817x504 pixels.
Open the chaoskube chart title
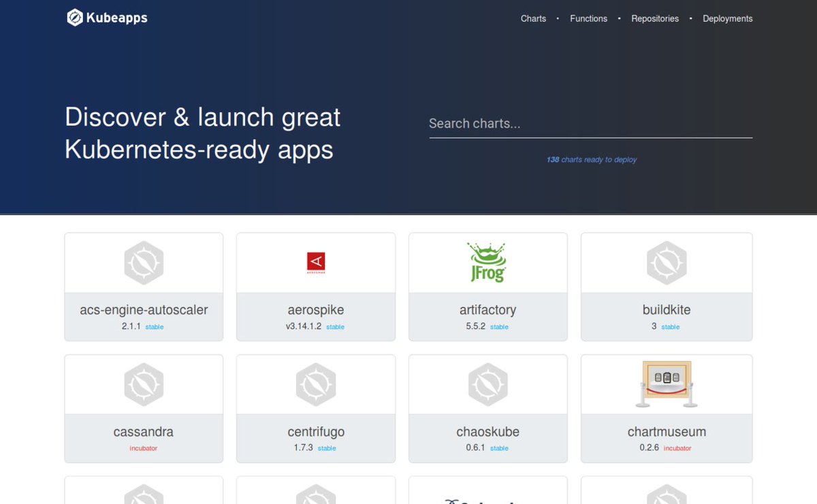click(x=487, y=432)
